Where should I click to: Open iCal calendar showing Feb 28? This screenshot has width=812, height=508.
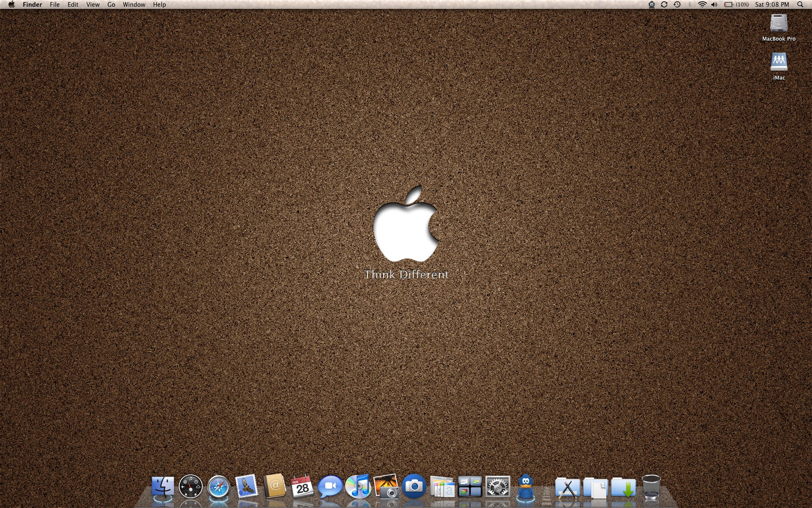pos(302,486)
